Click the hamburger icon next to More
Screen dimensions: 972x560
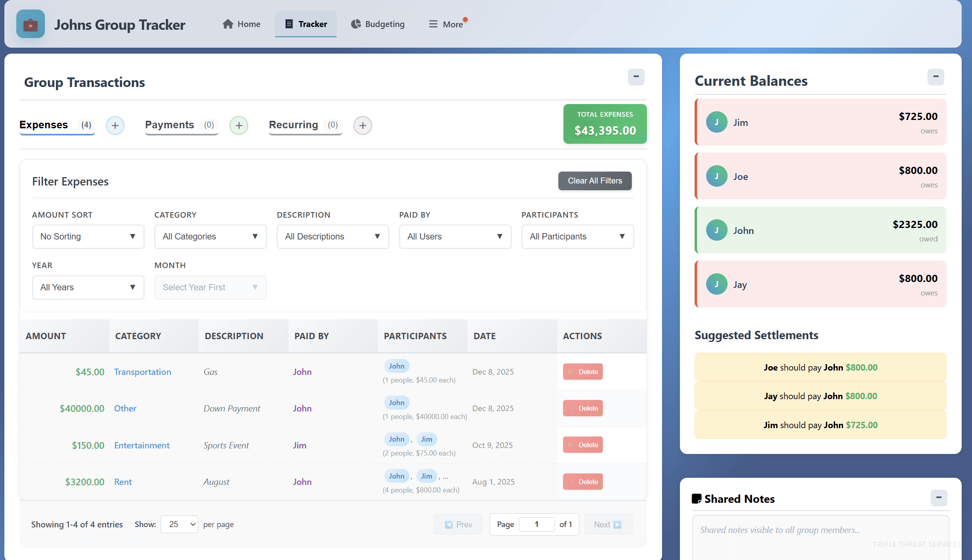coord(432,24)
